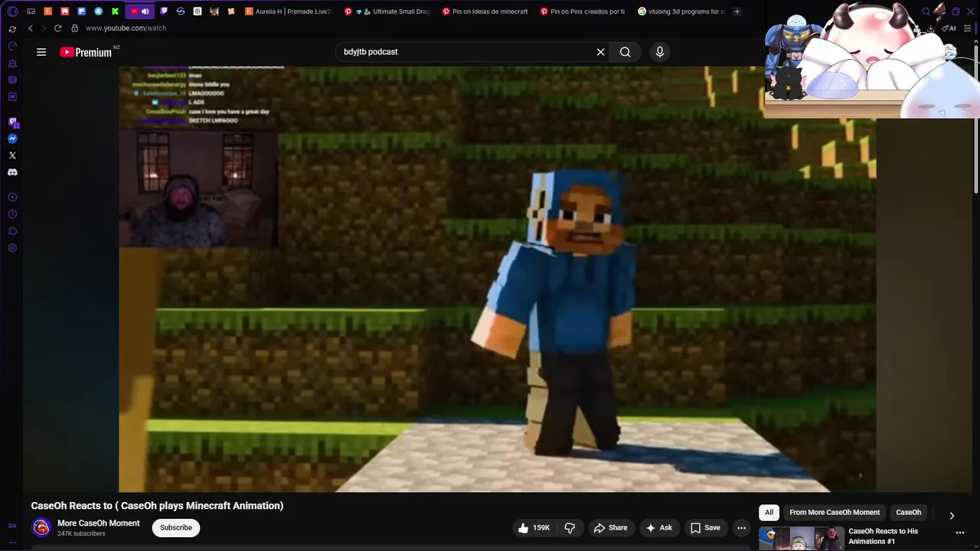Click the 247K subscribers text
The width and height of the screenshot is (980, 551).
[x=81, y=533]
